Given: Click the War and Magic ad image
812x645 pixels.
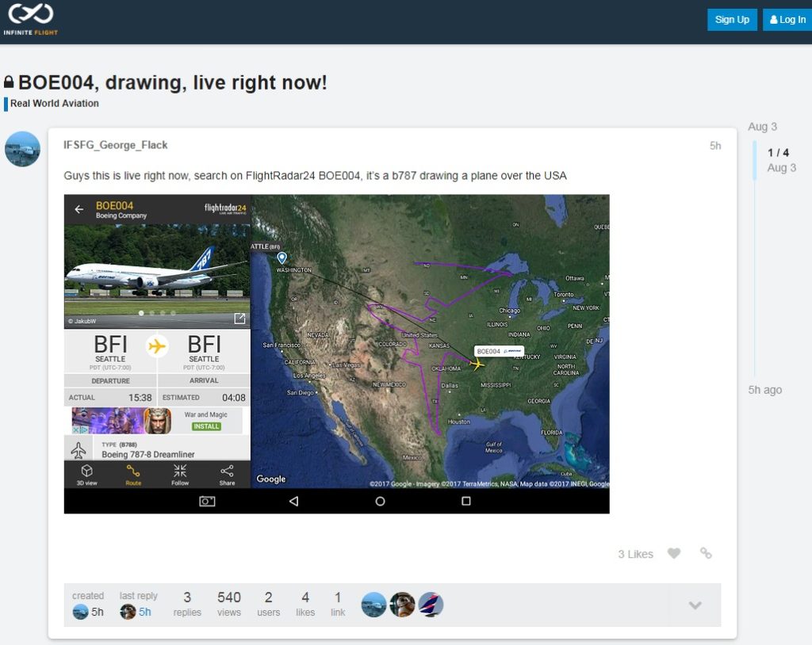Looking at the screenshot, I should pos(121,420).
